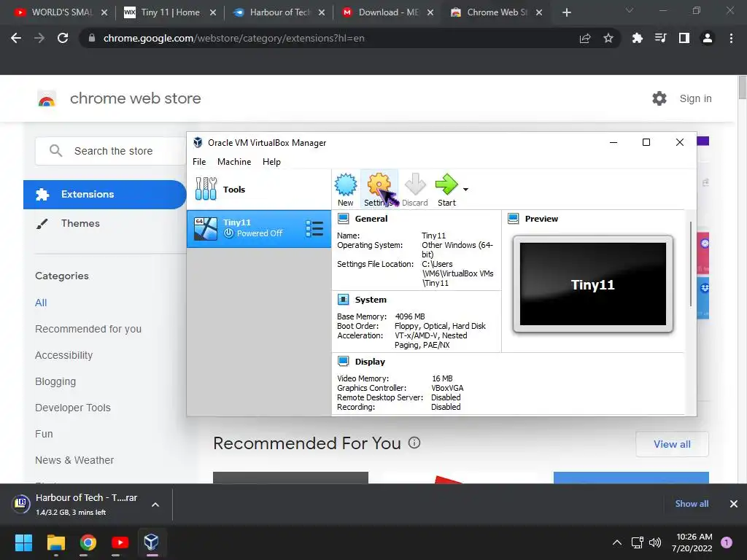Close the Chrome downloads bar

(734, 504)
